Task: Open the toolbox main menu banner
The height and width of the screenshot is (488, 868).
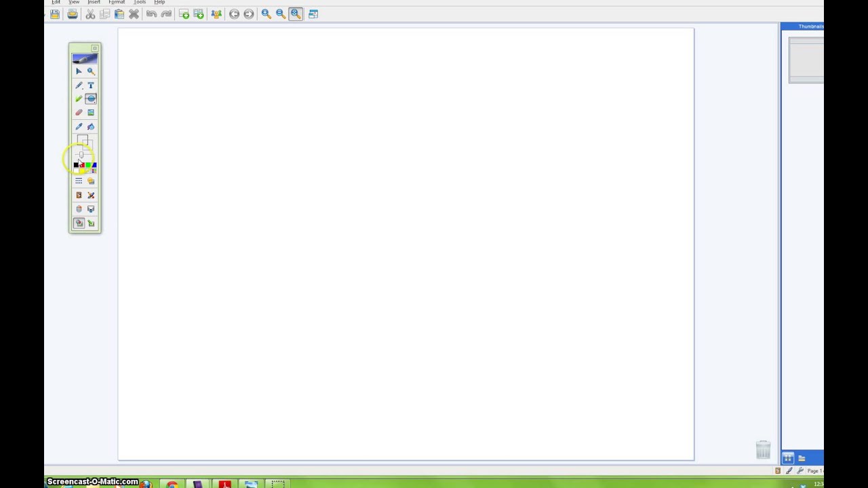Action: pos(85,59)
